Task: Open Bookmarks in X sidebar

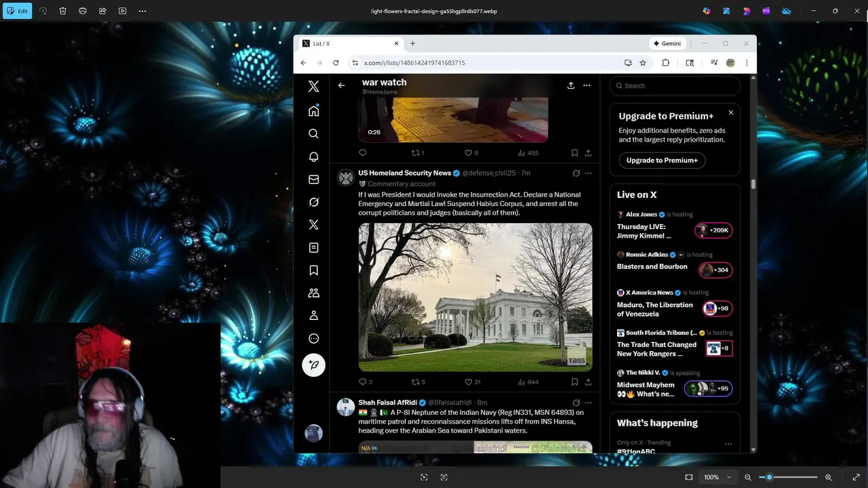Action: click(313, 270)
